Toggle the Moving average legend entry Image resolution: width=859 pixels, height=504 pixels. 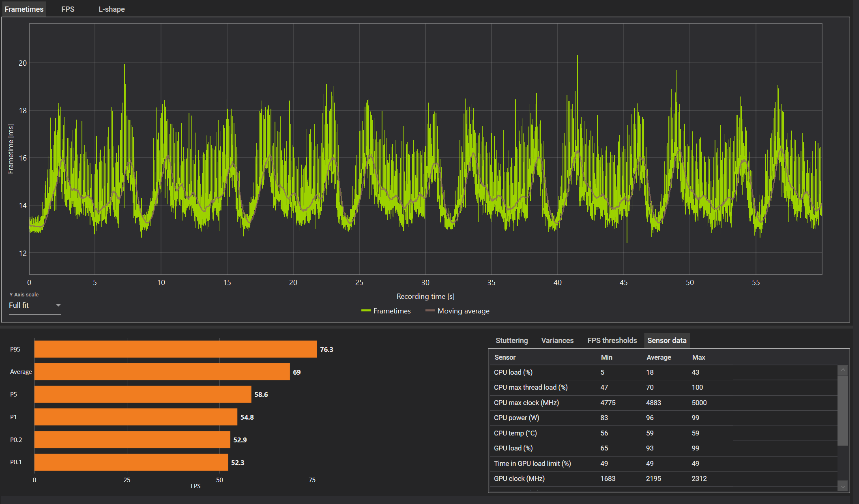click(x=463, y=311)
